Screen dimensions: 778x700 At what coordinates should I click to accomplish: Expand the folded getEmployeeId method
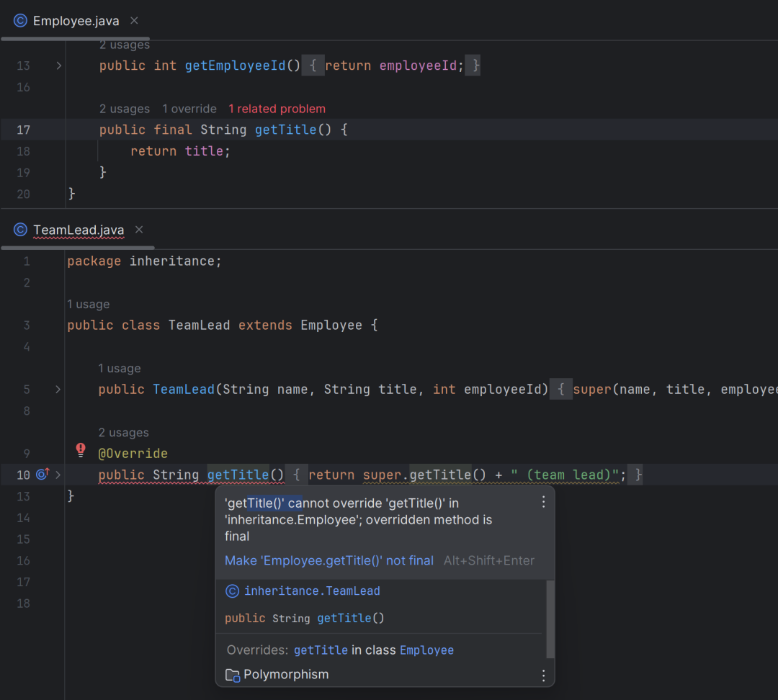[x=58, y=66]
